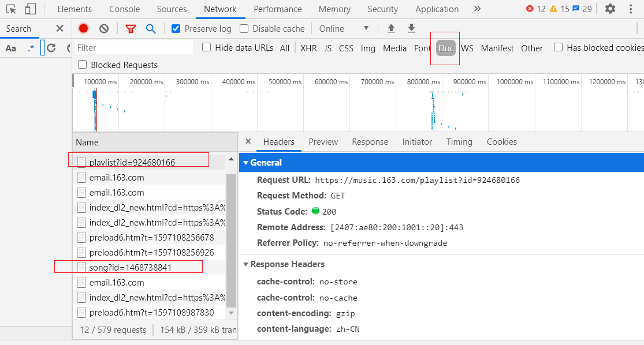Open network search with magnifier icon

151,29
